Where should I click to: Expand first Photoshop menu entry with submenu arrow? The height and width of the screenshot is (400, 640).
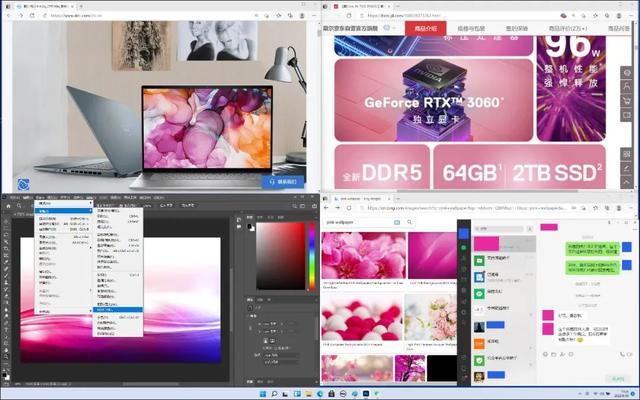[x=63, y=203]
